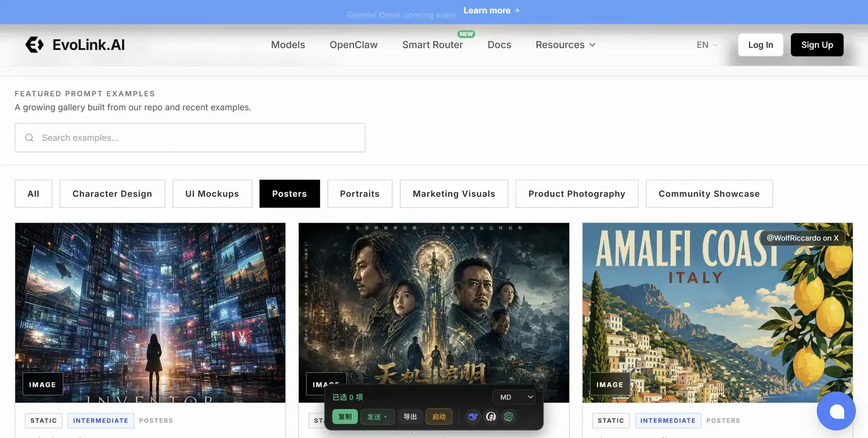868x438 pixels.
Task: Select the Product Photography filter
Action: click(x=577, y=193)
